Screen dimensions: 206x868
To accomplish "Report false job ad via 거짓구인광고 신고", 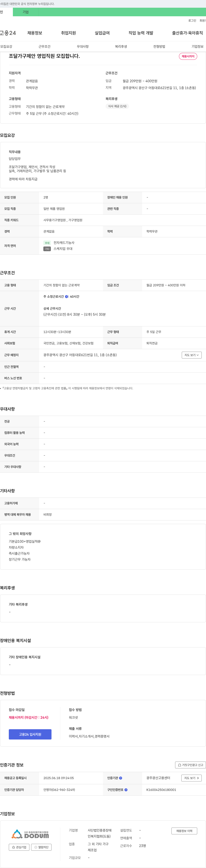I will [x=191, y=765].
